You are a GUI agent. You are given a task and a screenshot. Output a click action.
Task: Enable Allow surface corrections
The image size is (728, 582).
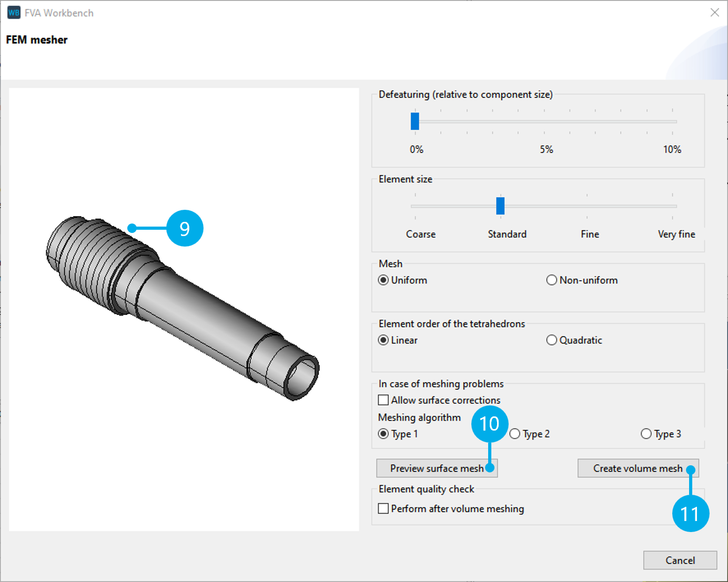[383, 400]
